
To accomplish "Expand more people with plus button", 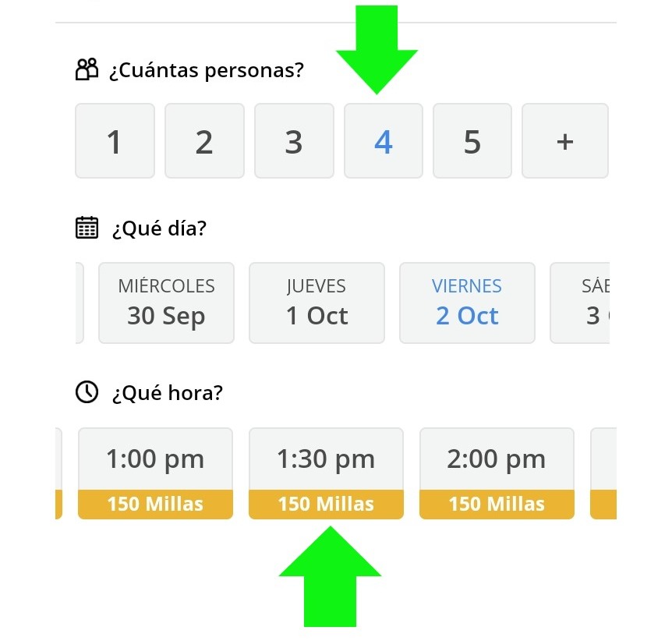I will coord(565,141).
